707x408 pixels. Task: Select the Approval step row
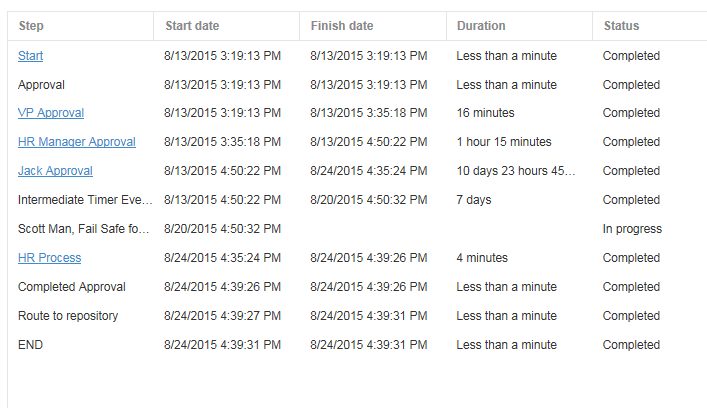357,85
